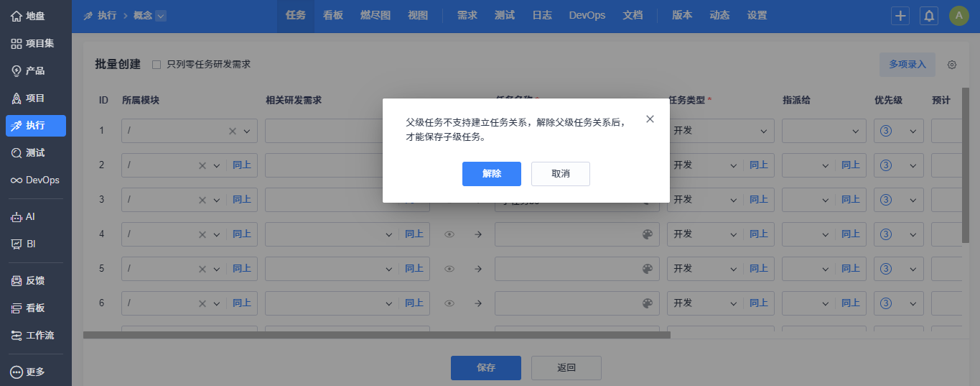Click the 返回 button
980x386 pixels.
pyautogui.click(x=566, y=367)
